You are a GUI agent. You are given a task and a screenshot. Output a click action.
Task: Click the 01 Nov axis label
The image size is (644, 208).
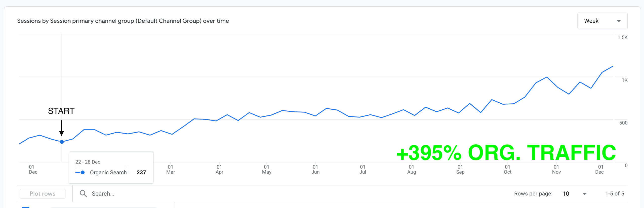pyautogui.click(x=556, y=169)
